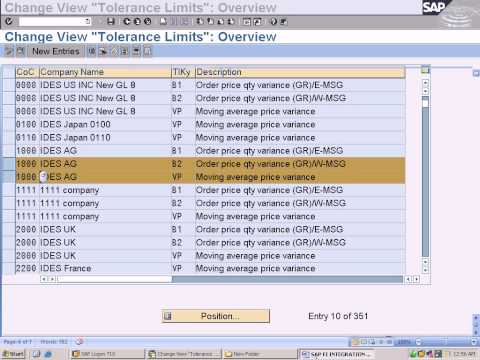Open the Windows Start button
480x360 pixels.
(13, 354)
